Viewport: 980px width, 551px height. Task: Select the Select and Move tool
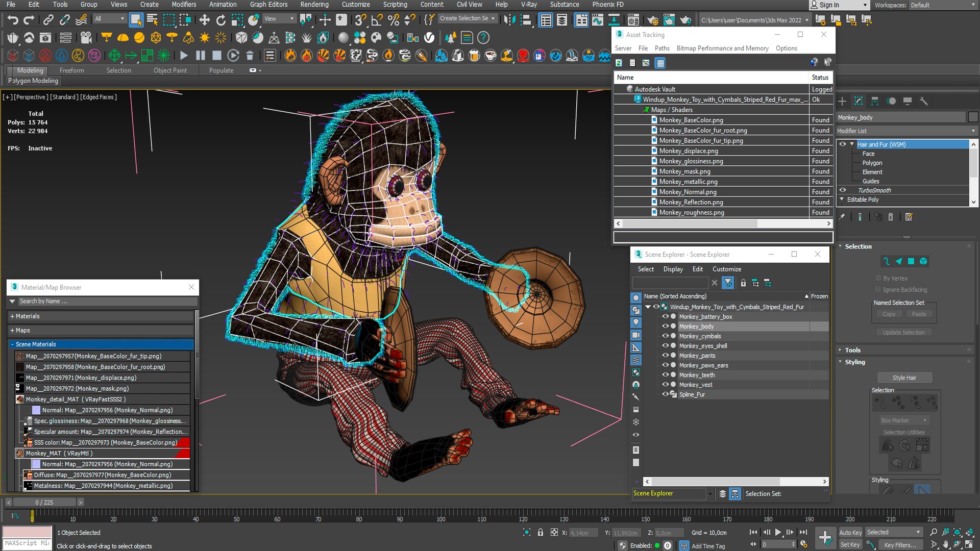(204, 20)
